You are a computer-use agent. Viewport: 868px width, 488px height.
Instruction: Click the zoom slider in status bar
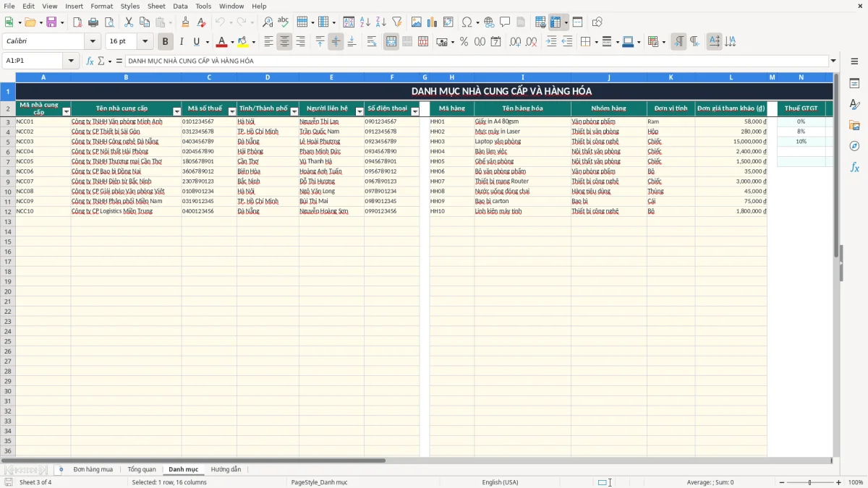809,482
